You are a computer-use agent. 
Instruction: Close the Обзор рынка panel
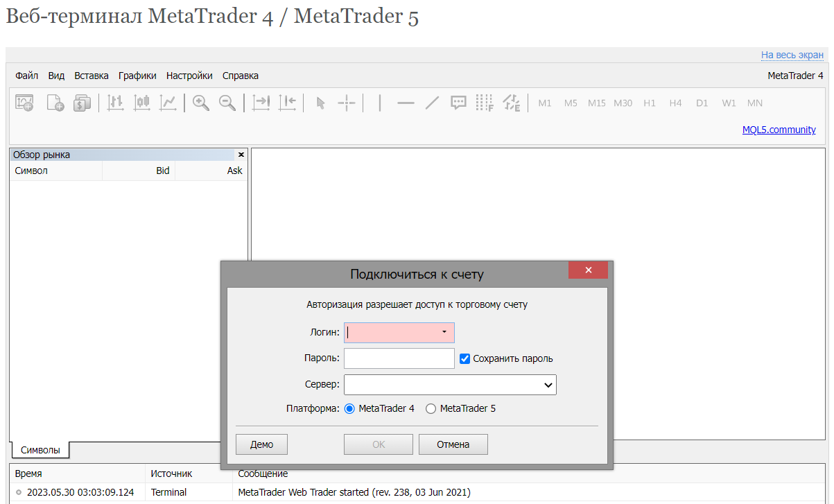(x=241, y=155)
